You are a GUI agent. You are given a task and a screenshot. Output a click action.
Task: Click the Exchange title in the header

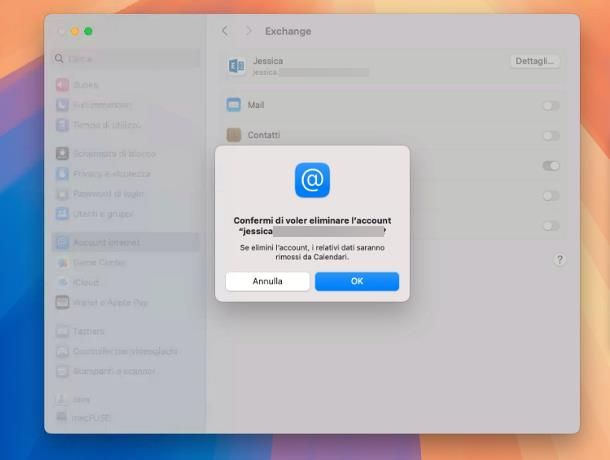click(x=288, y=31)
